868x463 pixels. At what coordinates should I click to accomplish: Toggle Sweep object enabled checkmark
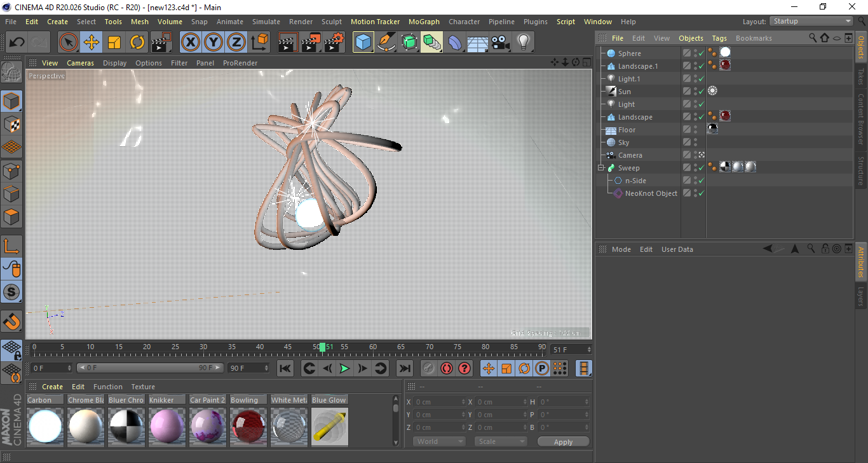(701, 168)
